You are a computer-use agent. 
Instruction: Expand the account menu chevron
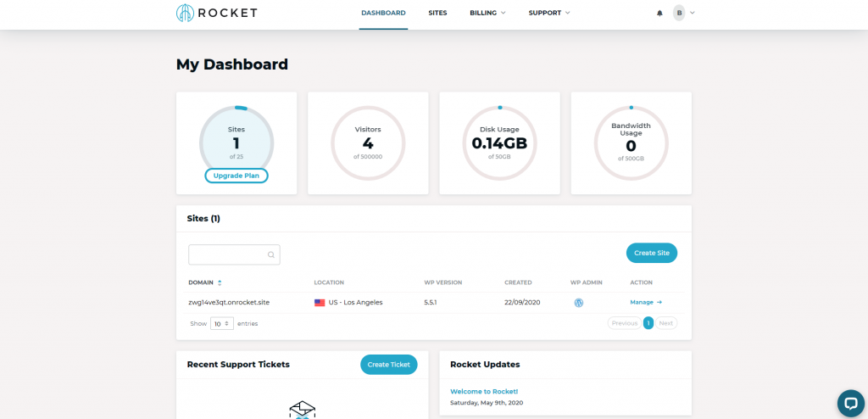[692, 13]
